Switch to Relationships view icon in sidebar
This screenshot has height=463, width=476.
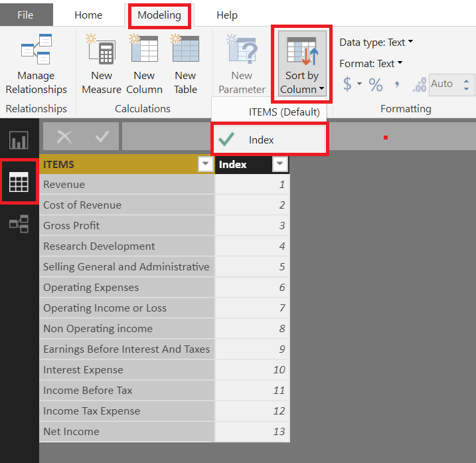19,224
